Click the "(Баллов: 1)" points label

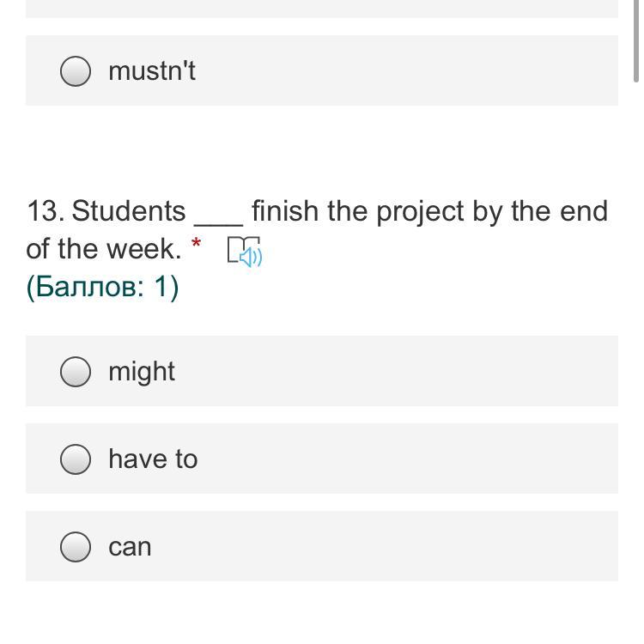pos(102,287)
